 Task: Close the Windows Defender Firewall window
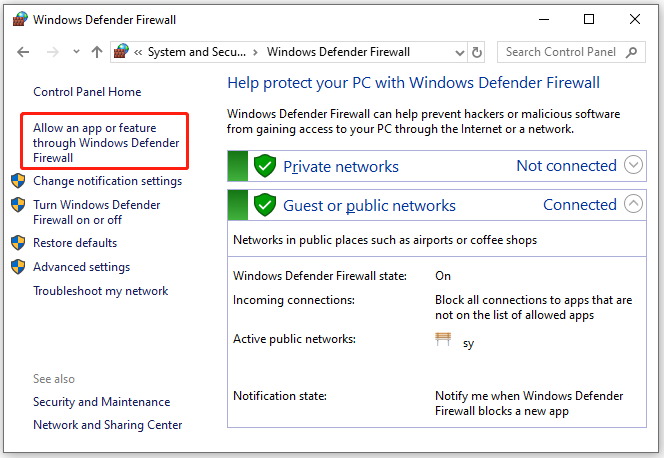(x=635, y=19)
